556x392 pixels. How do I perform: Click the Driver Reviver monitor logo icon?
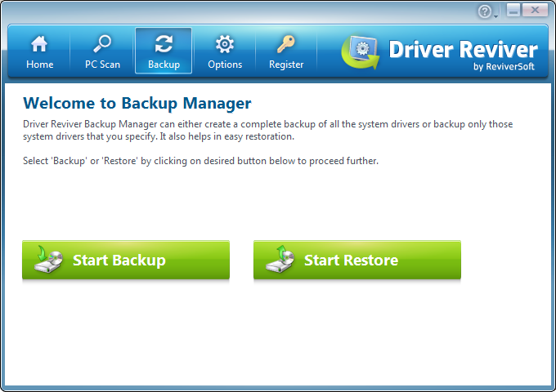point(361,54)
